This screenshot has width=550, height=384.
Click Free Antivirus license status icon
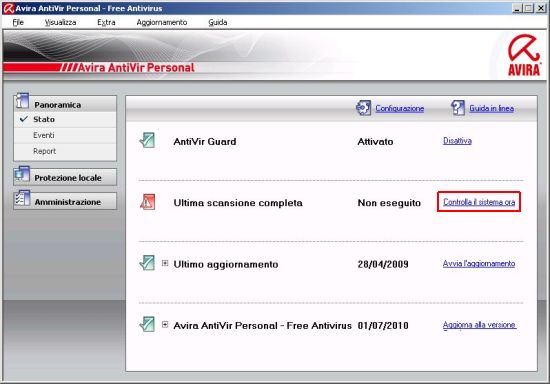click(147, 324)
